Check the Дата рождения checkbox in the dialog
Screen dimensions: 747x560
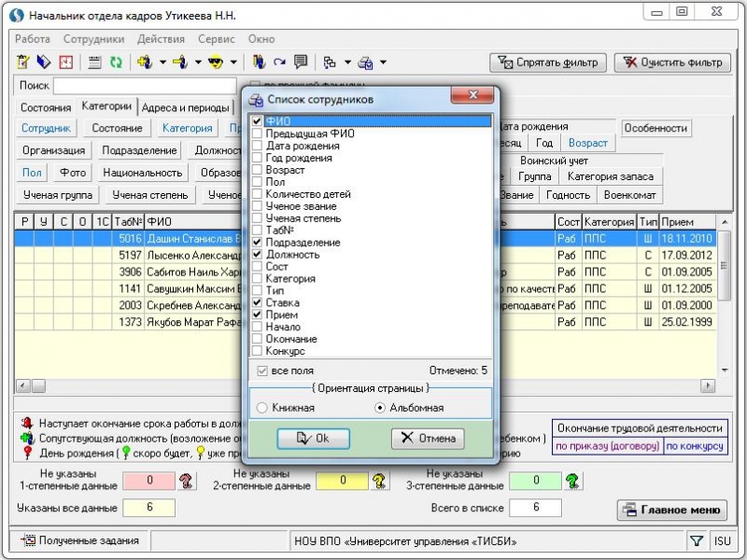tap(257, 146)
